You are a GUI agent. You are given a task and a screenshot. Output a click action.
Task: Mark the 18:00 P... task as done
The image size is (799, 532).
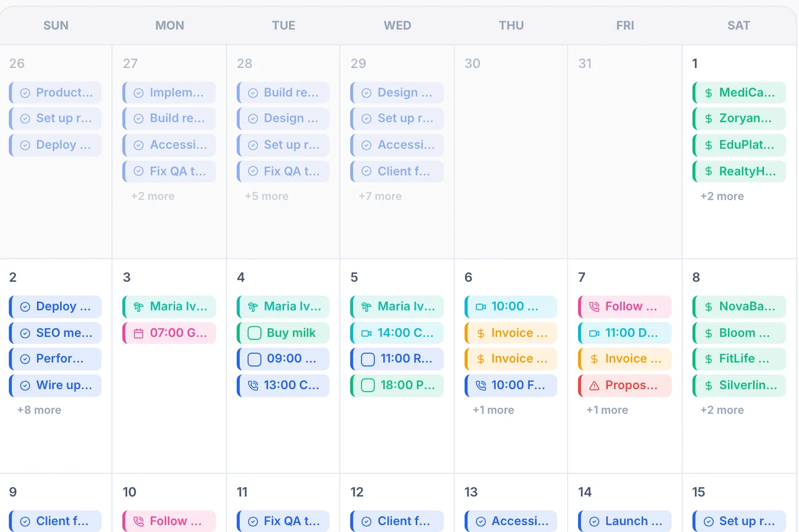368,385
